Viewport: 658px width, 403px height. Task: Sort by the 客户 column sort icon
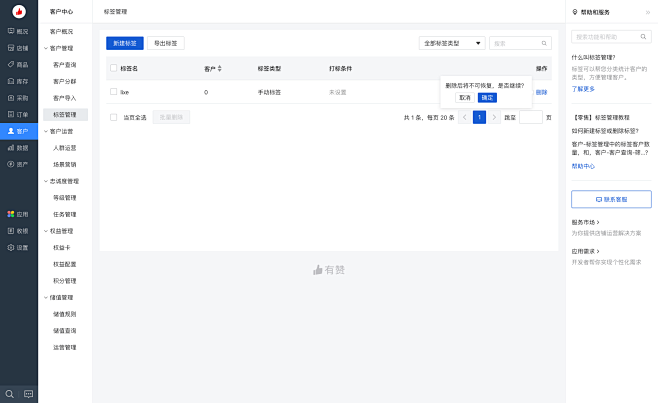click(220, 68)
